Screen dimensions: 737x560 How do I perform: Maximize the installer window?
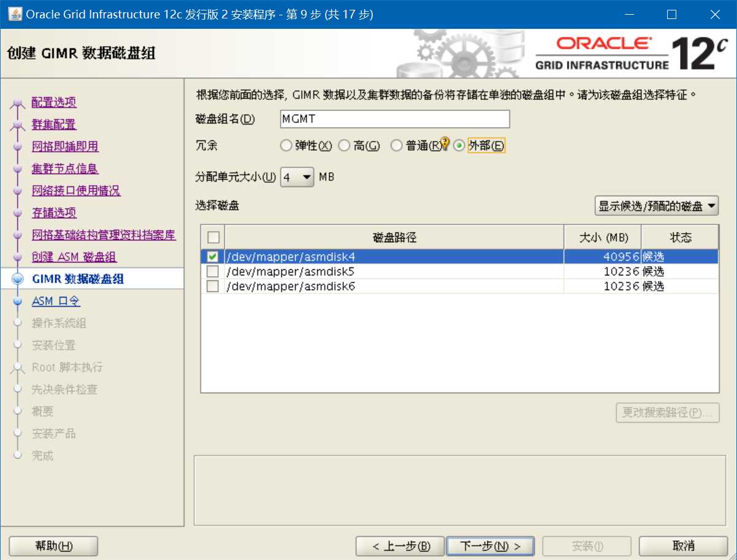pyautogui.click(x=671, y=14)
